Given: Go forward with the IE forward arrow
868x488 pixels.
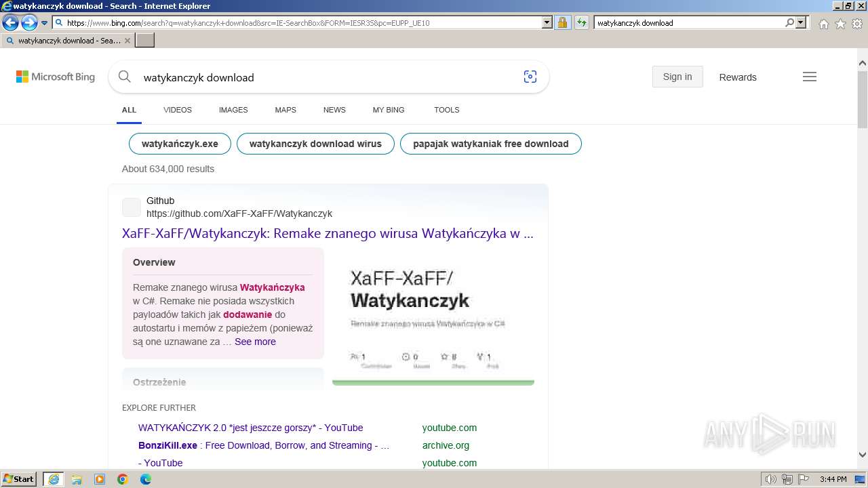Looking at the screenshot, I should tap(29, 23).
